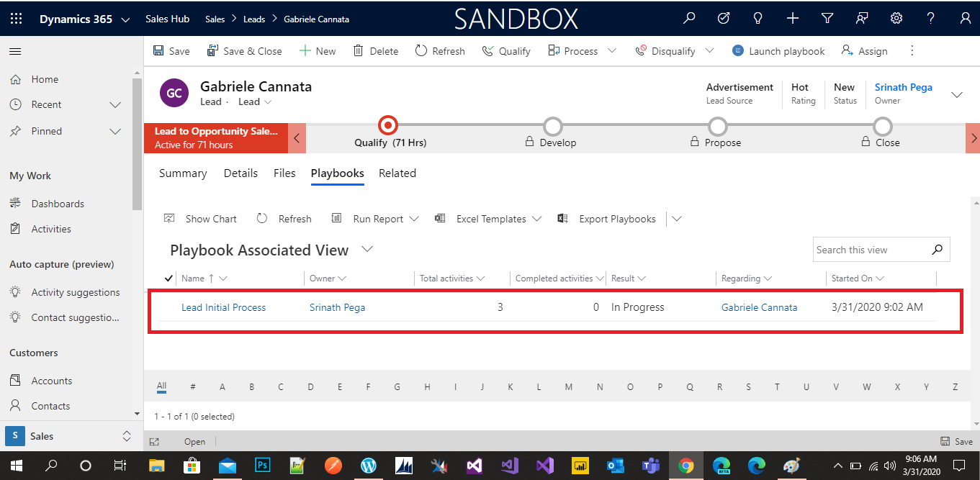Image resolution: width=980 pixels, height=480 pixels.
Task: Click the select-all check column header
Action: [x=168, y=278]
